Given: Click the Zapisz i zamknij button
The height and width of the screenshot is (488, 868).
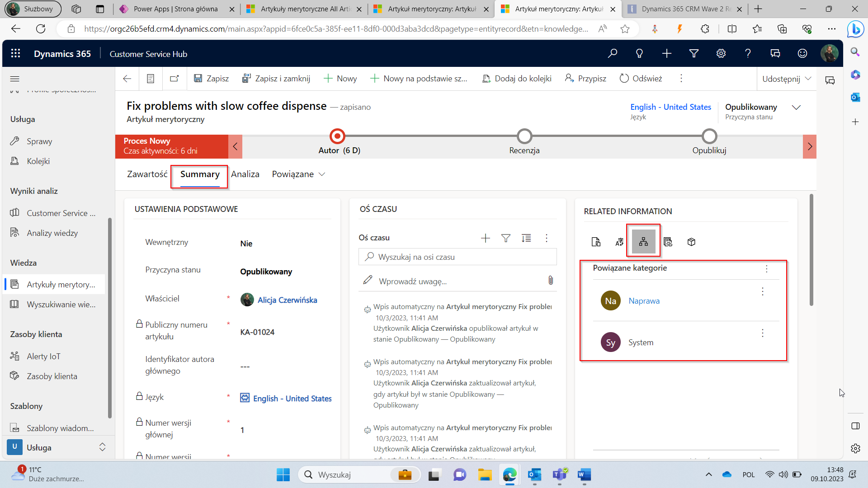Looking at the screenshot, I should 276,79.
